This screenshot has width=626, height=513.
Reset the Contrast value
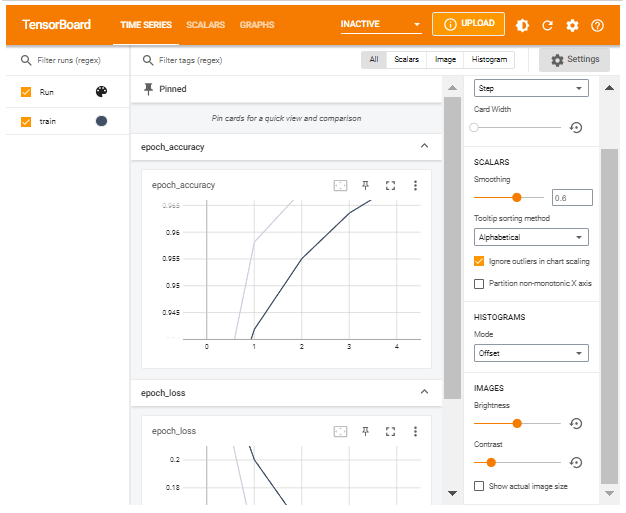(x=576, y=463)
